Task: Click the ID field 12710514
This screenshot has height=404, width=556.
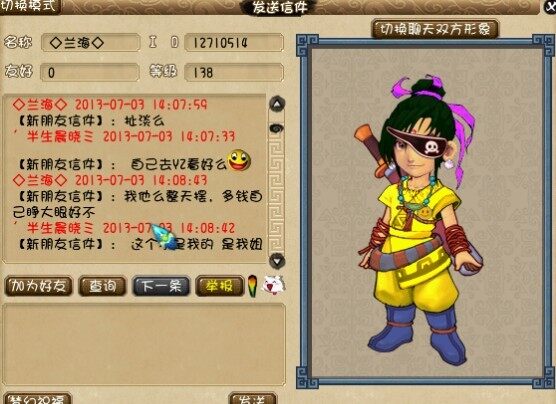Action: point(234,43)
